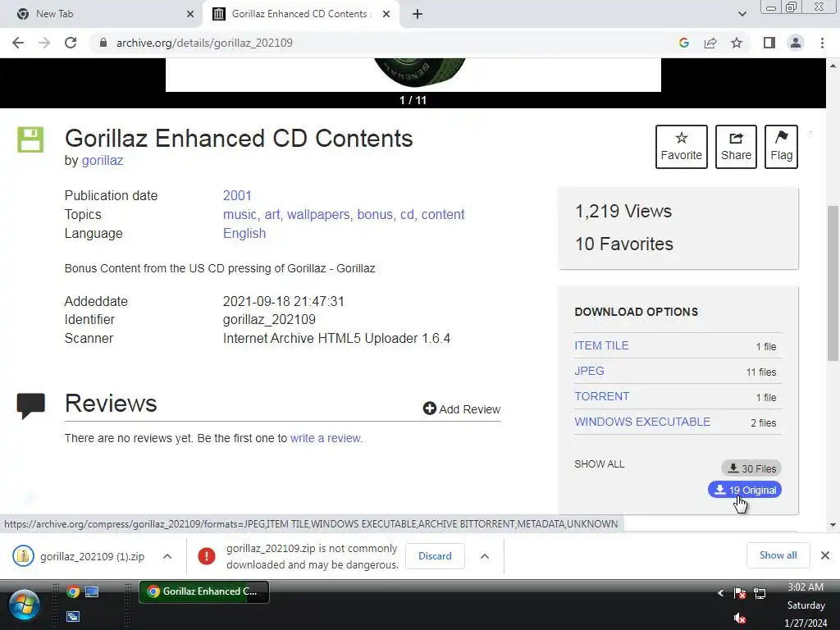Open downloaded gorillaz_202109 (1).zip
The image size is (840, 630).
(x=80, y=556)
